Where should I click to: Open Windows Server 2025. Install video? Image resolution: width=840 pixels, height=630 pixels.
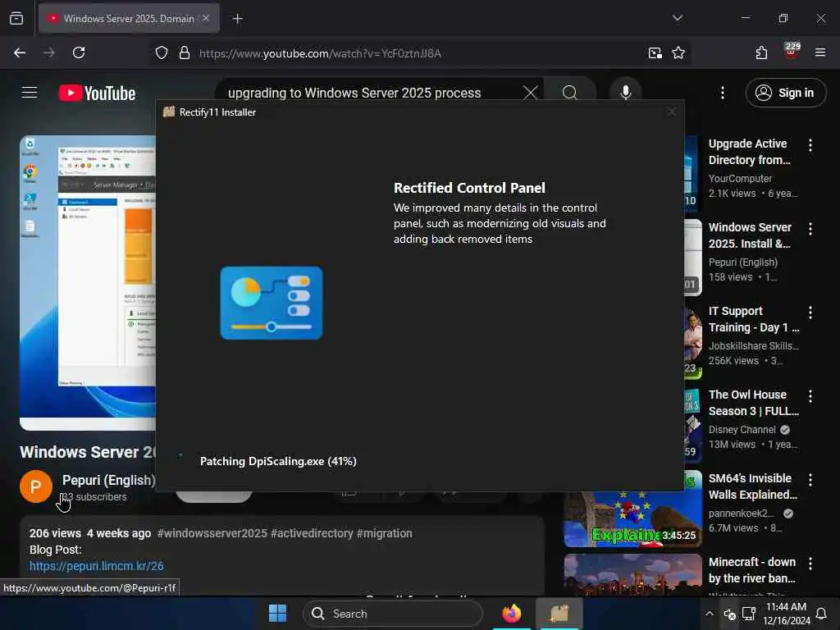pos(750,235)
